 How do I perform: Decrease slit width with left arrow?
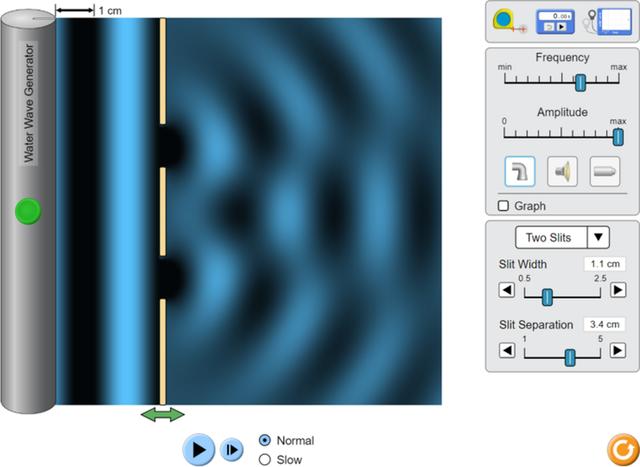507,290
